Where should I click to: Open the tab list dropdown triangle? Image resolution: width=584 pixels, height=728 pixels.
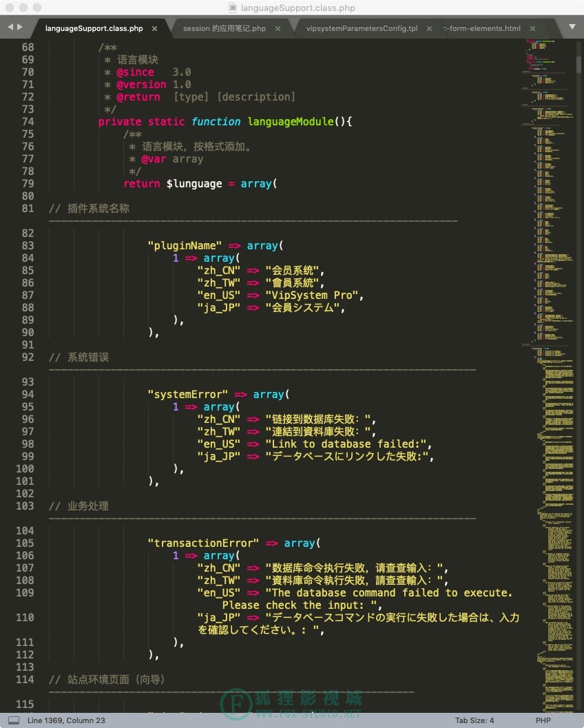click(572, 28)
